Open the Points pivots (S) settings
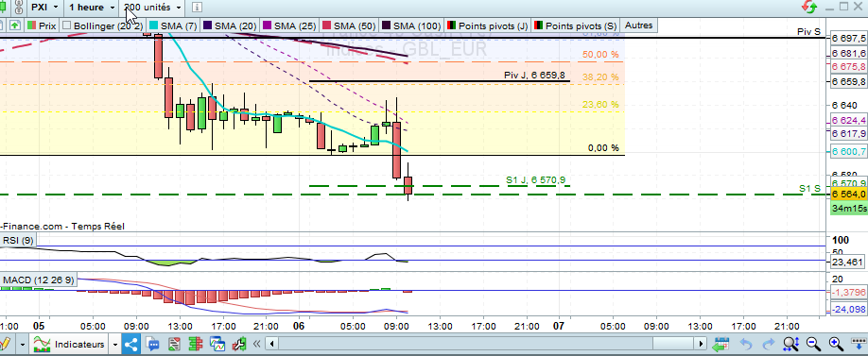The image size is (868, 356). pos(576,25)
